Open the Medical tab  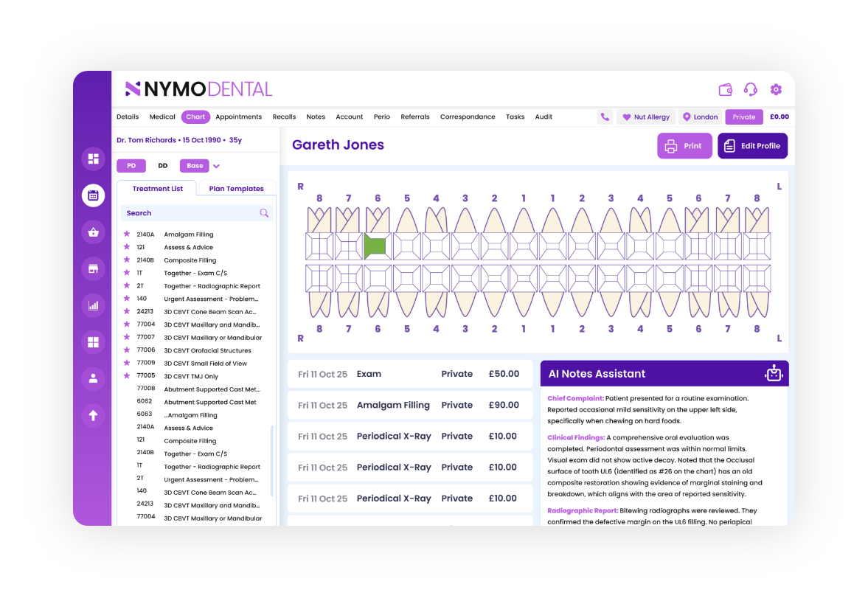tap(162, 117)
